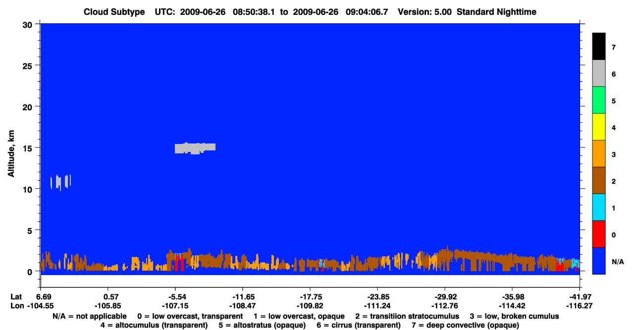Click the colorbar number label 7
Screen dimensions: 644x330
614,47
